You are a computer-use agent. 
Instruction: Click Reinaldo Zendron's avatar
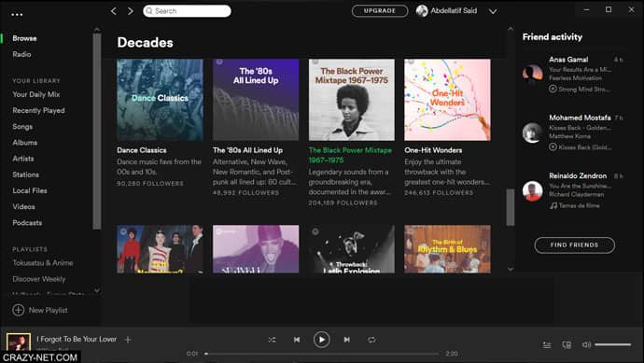tap(533, 191)
